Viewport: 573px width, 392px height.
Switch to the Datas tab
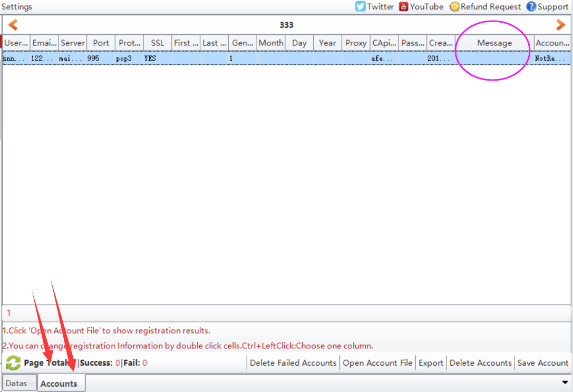[x=16, y=383]
